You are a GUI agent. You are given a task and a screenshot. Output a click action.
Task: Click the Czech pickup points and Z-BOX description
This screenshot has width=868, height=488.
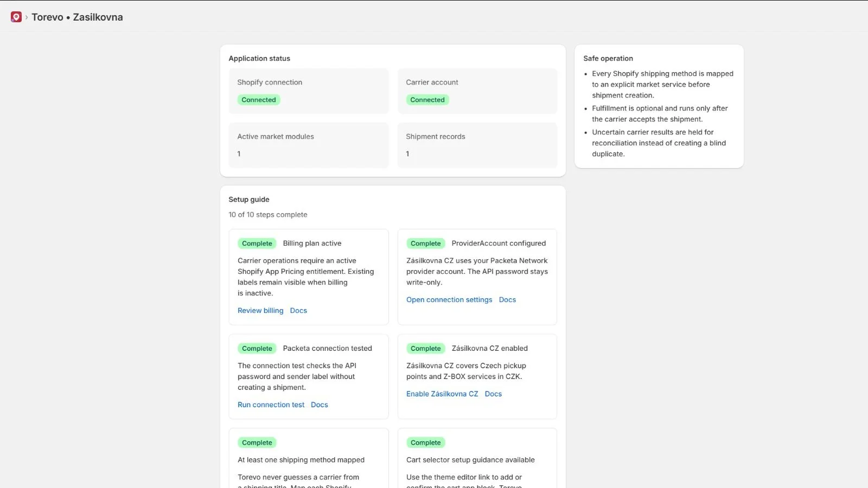point(466,371)
